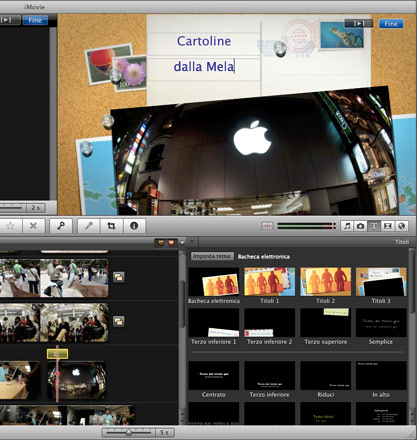Click transition icon beside the subway clip
The image size is (417, 440).
pos(119,322)
